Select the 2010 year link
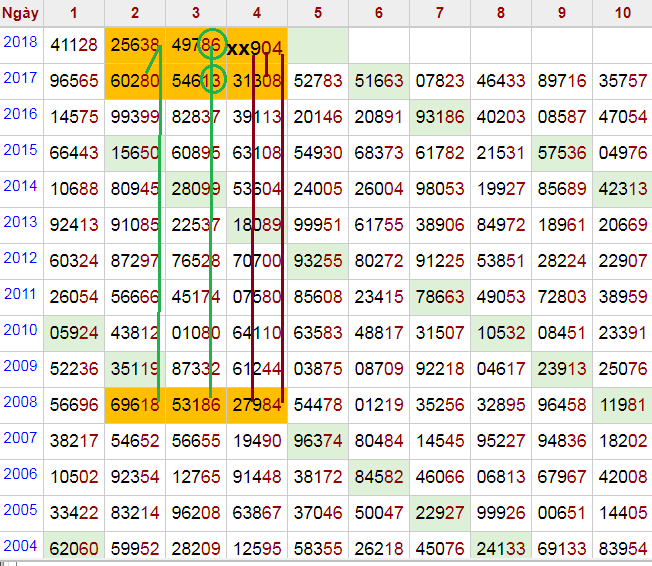 coord(20,329)
